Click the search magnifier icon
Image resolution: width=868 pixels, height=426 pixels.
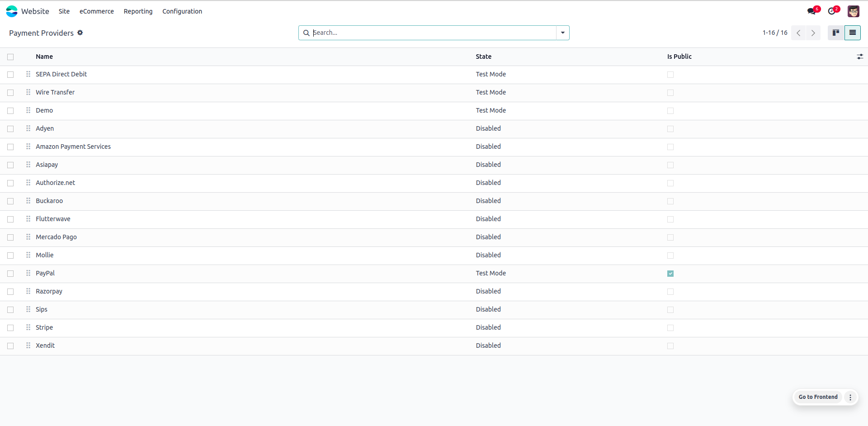(307, 33)
